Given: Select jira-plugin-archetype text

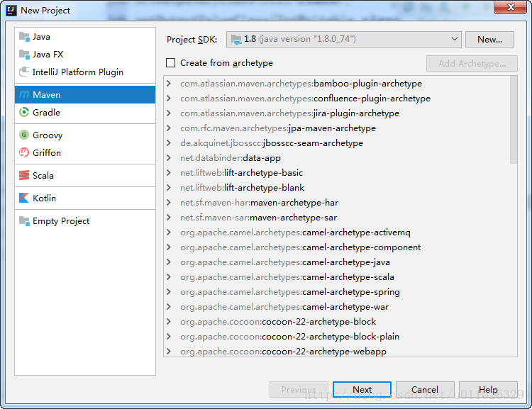Looking at the screenshot, I should click(x=356, y=113).
